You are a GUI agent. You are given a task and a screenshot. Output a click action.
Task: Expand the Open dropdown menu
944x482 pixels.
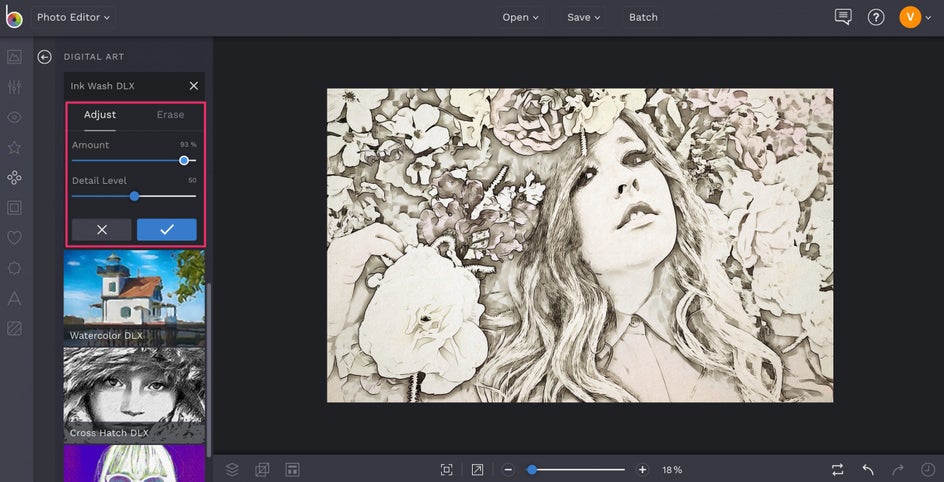click(520, 17)
